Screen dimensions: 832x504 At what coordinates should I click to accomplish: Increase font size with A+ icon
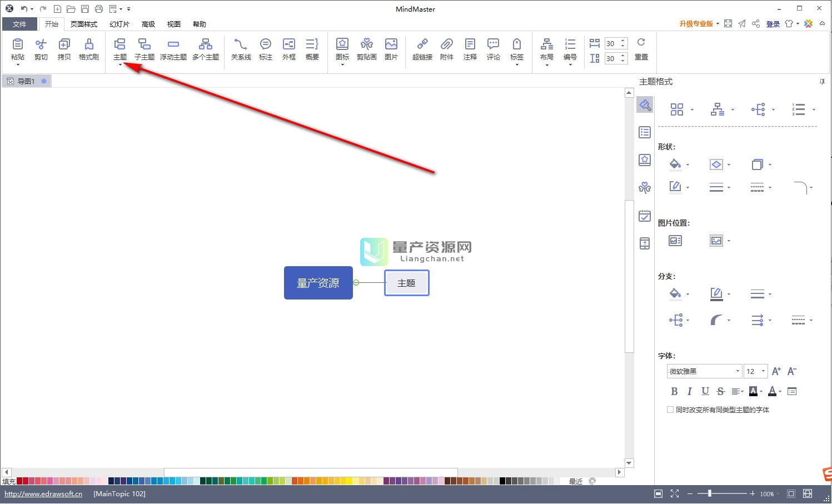pyautogui.click(x=776, y=371)
